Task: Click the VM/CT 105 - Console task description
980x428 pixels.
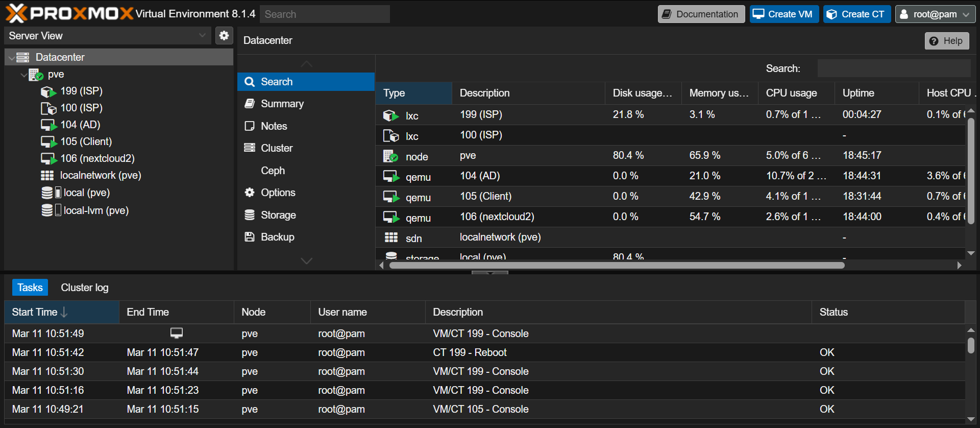Action: coord(480,409)
